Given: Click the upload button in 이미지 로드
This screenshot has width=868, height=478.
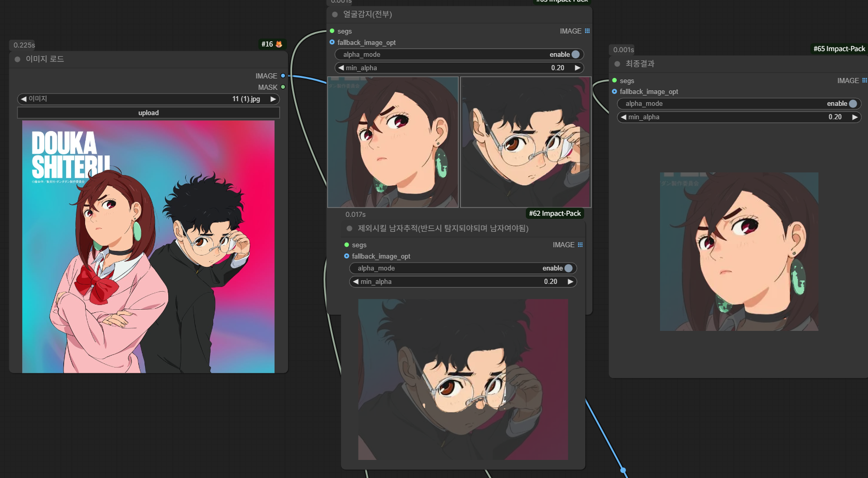Looking at the screenshot, I should (149, 113).
